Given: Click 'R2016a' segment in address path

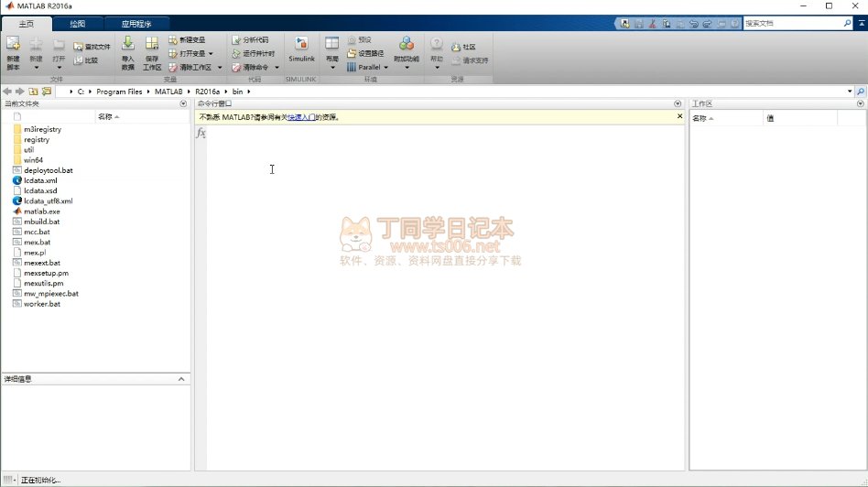Looking at the screenshot, I should point(207,92).
